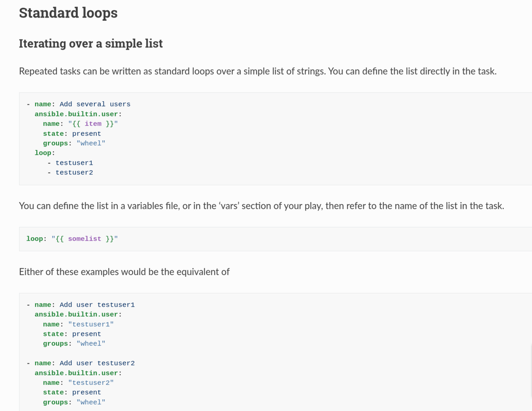Click the paragraph beginning "You can define the list"
The width and height of the screenshot is (532, 411).
pyautogui.click(x=261, y=206)
